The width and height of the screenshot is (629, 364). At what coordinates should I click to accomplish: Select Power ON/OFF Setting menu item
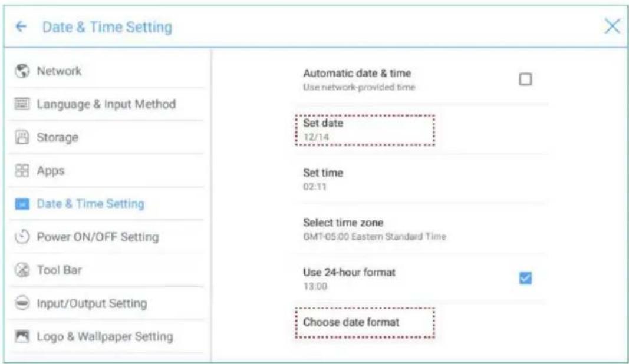tap(106, 237)
